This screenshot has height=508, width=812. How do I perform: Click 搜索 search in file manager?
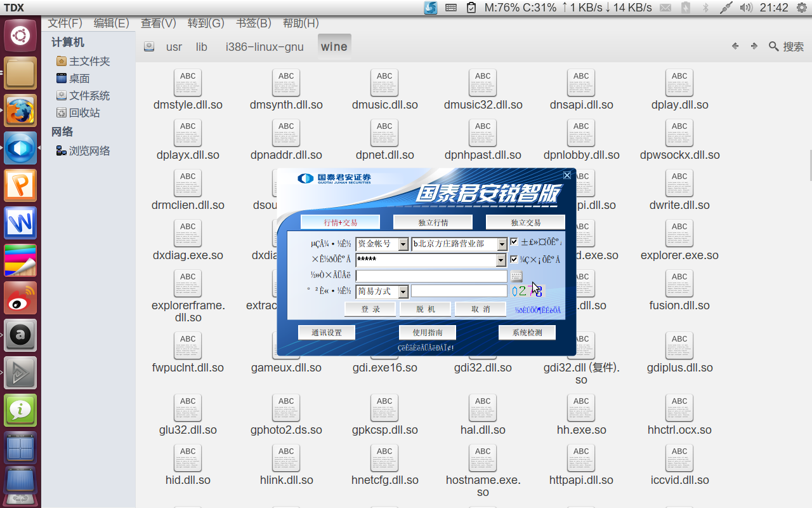point(786,46)
